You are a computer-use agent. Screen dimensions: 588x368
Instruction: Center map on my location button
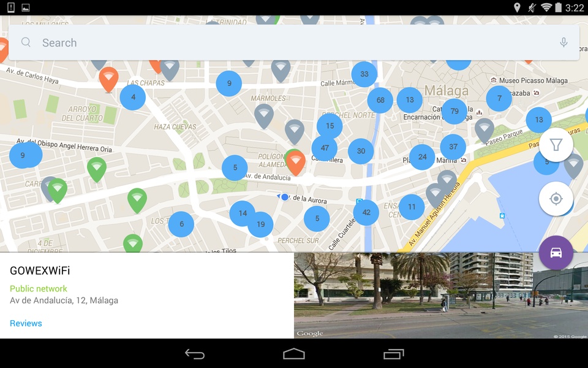point(556,199)
